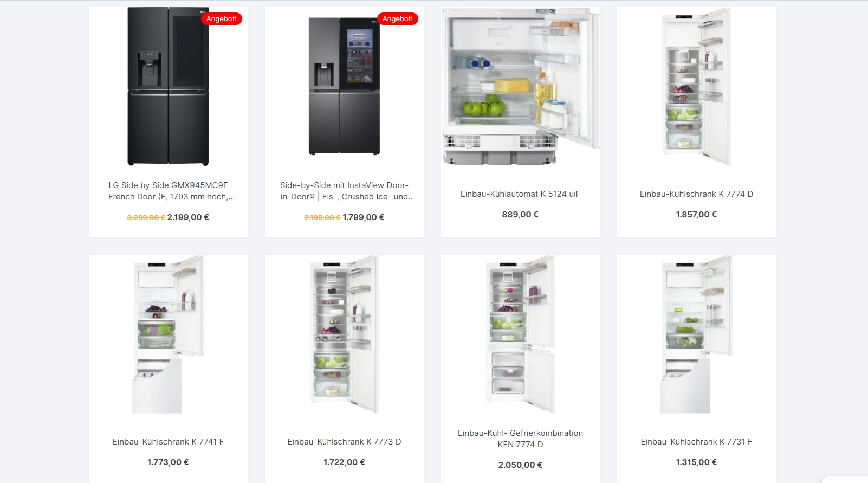Click the 1.799,00 € discounted price
The width and height of the screenshot is (868, 483).
click(x=364, y=217)
